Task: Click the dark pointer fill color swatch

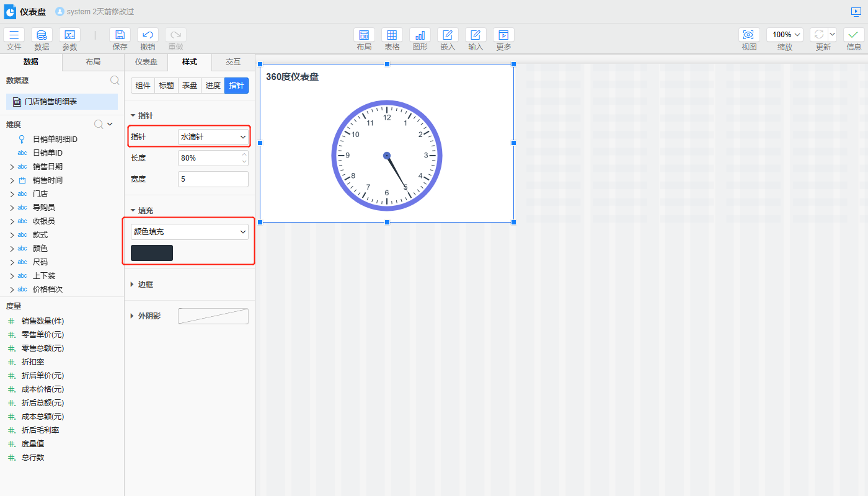Action: pos(152,253)
